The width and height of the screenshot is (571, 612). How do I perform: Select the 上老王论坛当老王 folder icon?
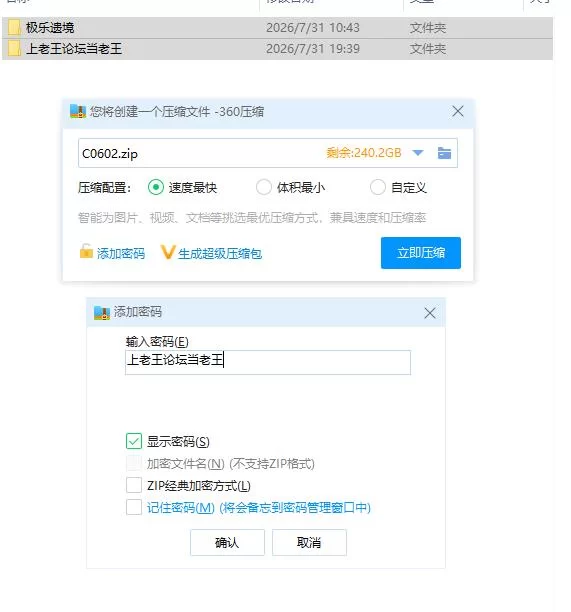click(x=14, y=49)
